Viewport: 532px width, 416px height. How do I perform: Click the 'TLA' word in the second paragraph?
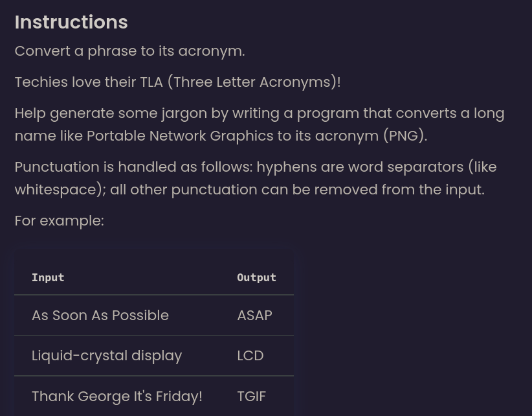click(151, 82)
